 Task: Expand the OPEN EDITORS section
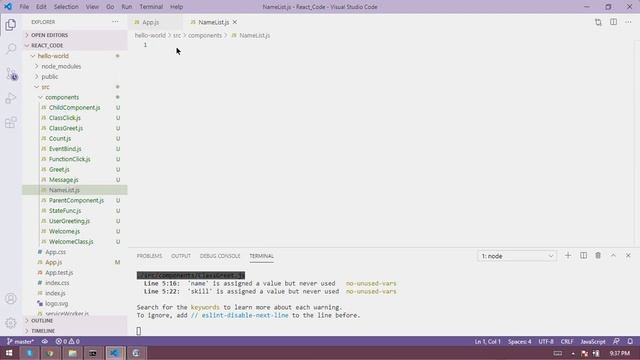[76, 35]
